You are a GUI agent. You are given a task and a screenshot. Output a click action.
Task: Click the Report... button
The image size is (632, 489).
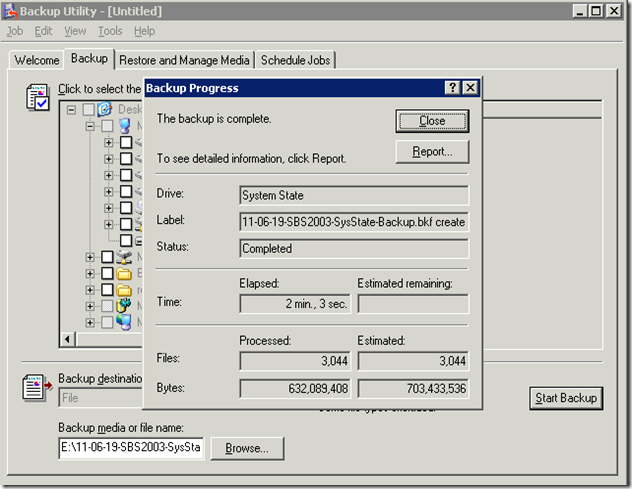432,152
